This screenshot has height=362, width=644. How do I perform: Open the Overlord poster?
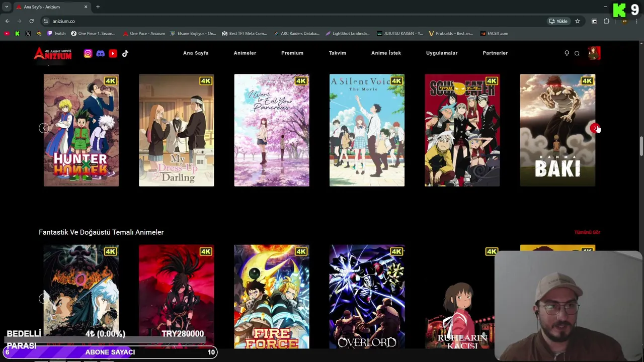pyautogui.click(x=367, y=297)
